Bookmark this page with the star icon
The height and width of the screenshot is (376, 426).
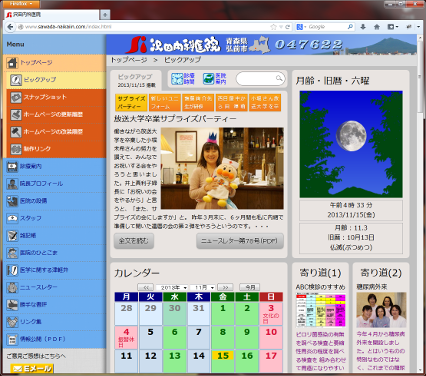tap(273, 27)
